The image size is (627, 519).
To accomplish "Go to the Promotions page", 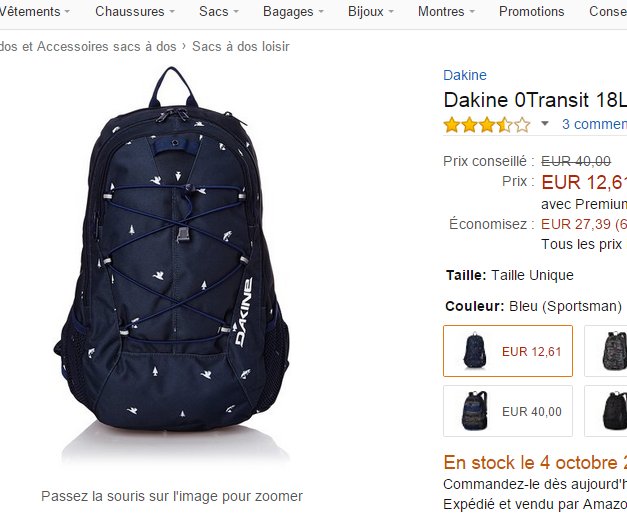I will (x=531, y=12).
